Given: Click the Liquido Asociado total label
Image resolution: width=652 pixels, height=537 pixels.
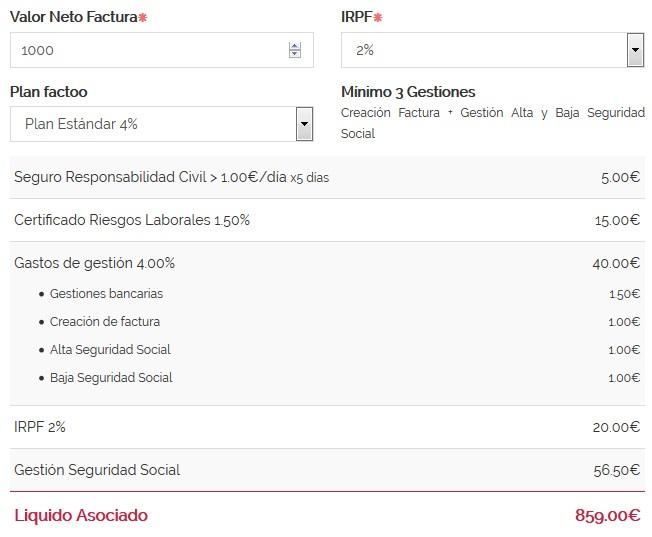Looking at the screenshot, I should [81, 516].
